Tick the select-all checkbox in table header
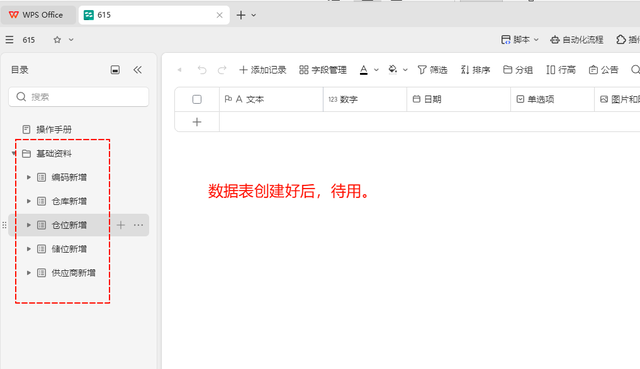 [197, 99]
